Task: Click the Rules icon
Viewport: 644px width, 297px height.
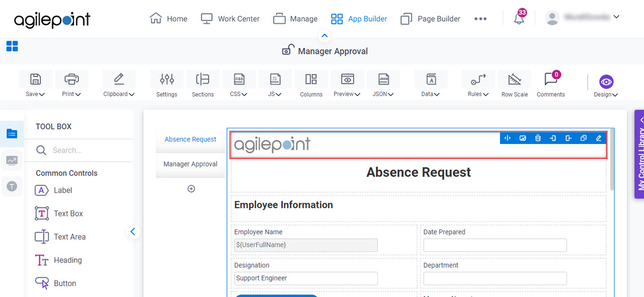Action: pos(478,79)
